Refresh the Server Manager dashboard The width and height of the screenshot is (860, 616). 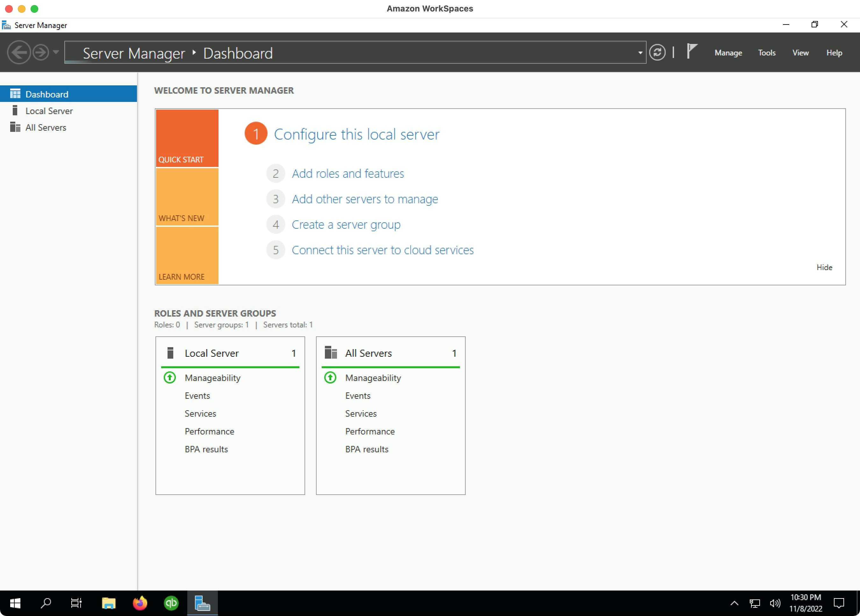pyautogui.click(x=657, y=52)
